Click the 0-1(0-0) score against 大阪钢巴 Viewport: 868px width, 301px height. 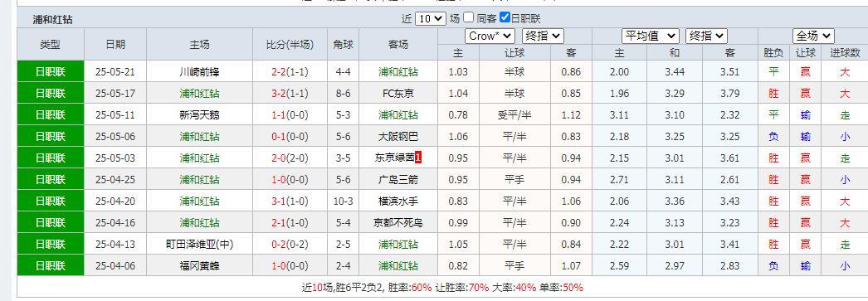point(290,137)
